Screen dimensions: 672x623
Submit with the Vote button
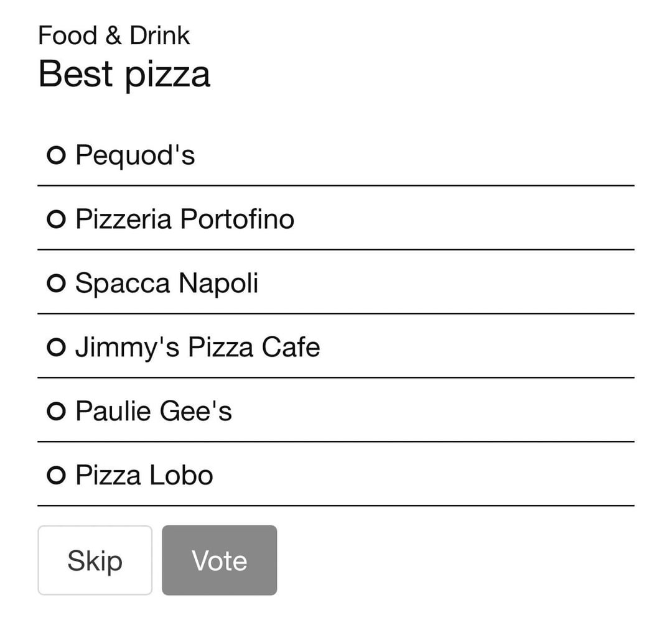click(x=220, y=560)
